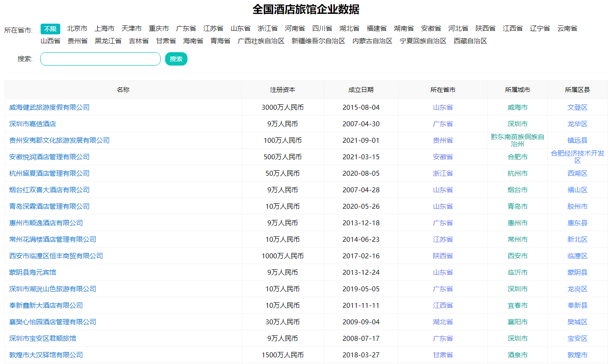Click 陕西省 in the 西安市 row
611x364 pixels.
[x=443, y=256]
